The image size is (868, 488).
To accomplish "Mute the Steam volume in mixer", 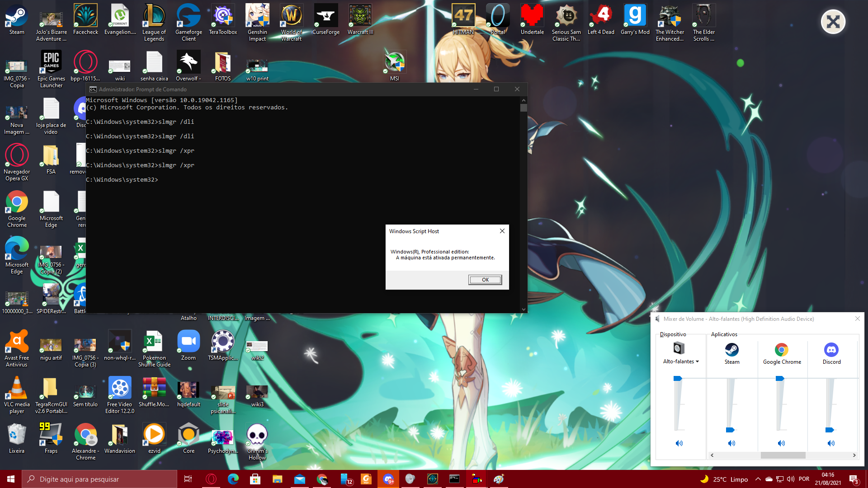I will (x=731, y=443).
